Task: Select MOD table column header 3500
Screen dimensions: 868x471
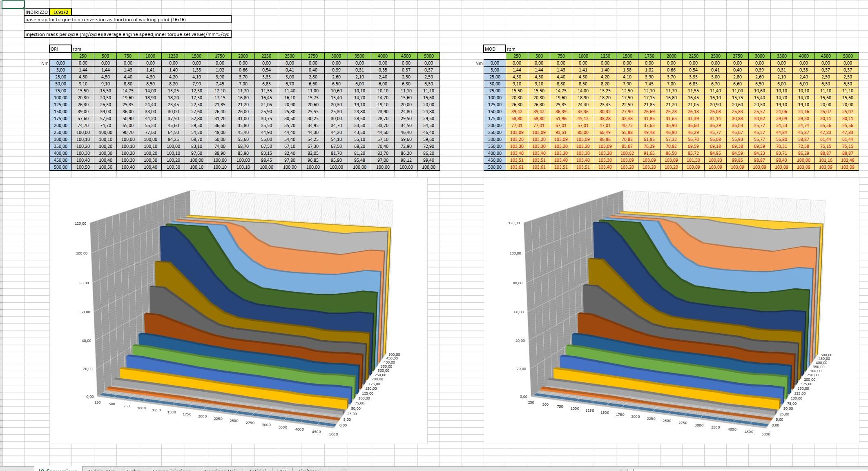Action: 781,56
